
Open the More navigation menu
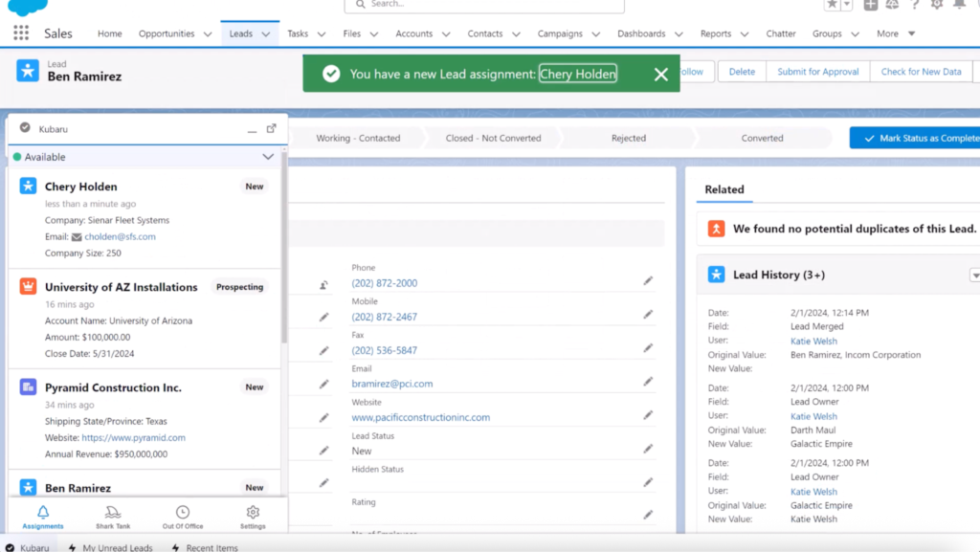(x=896, y=33)
